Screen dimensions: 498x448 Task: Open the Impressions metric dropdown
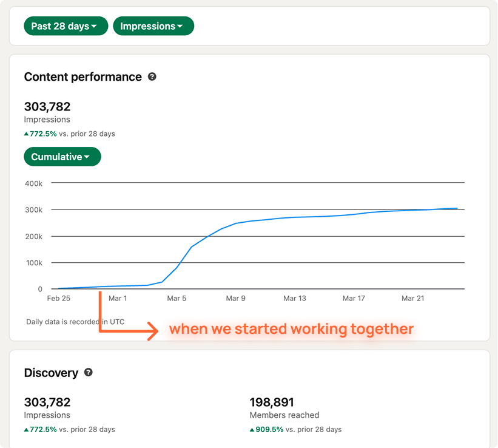(x=153, y=26)
